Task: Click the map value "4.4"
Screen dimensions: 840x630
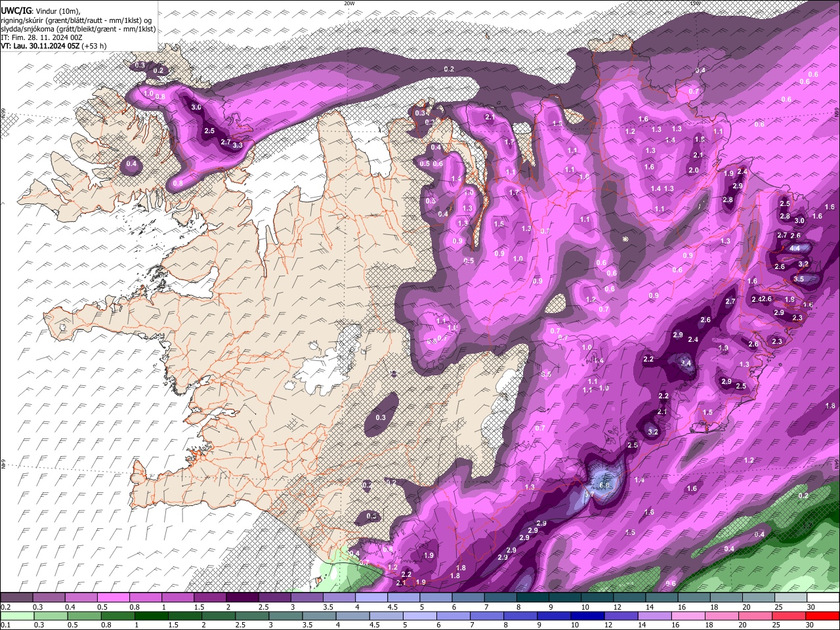Action: click(x=795, y=248)
